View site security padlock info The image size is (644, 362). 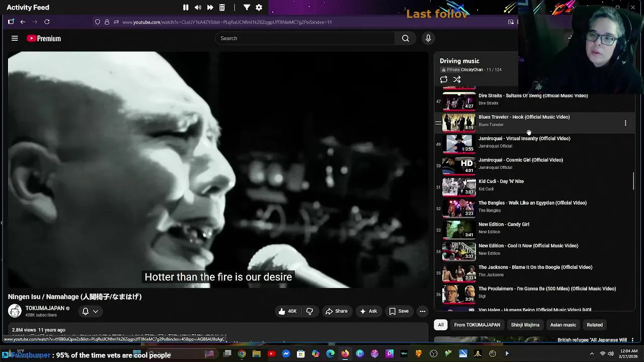click(107, 22)
